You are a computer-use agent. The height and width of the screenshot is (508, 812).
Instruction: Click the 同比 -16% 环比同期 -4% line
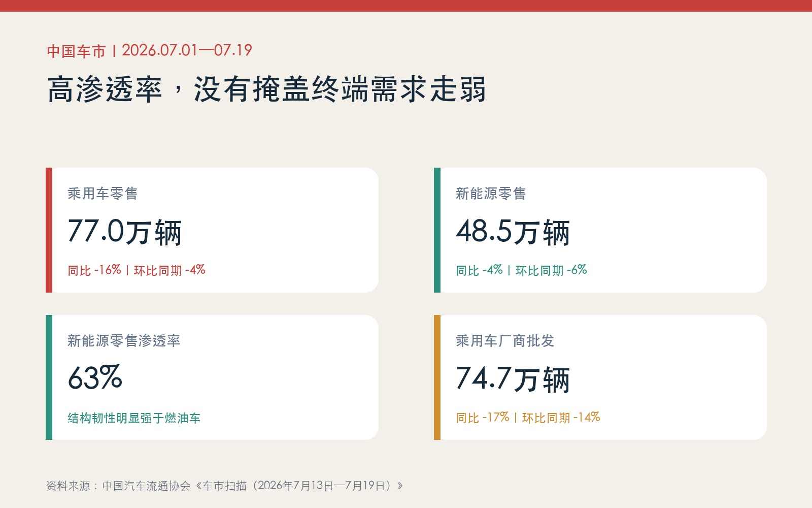[x=137, y=270]
